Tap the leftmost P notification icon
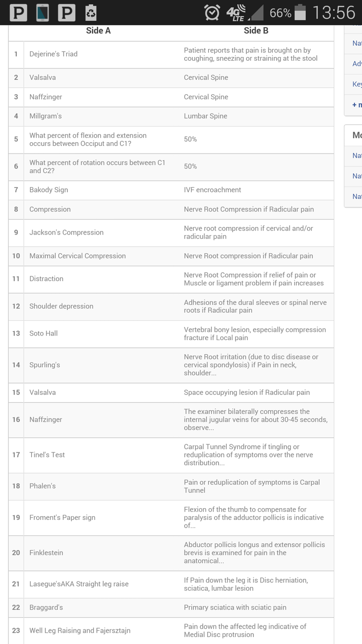The height and width of the screenshot is (644, 362). (18, 13)
